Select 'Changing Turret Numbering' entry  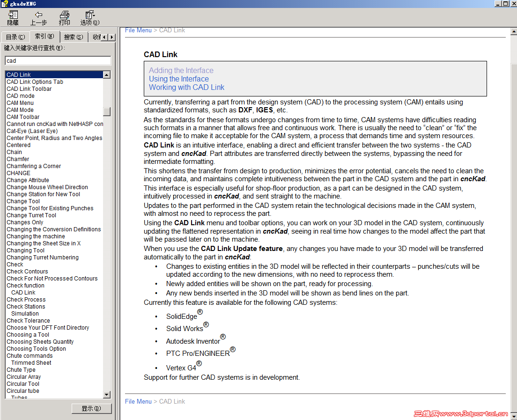click(x=43, y=258)
